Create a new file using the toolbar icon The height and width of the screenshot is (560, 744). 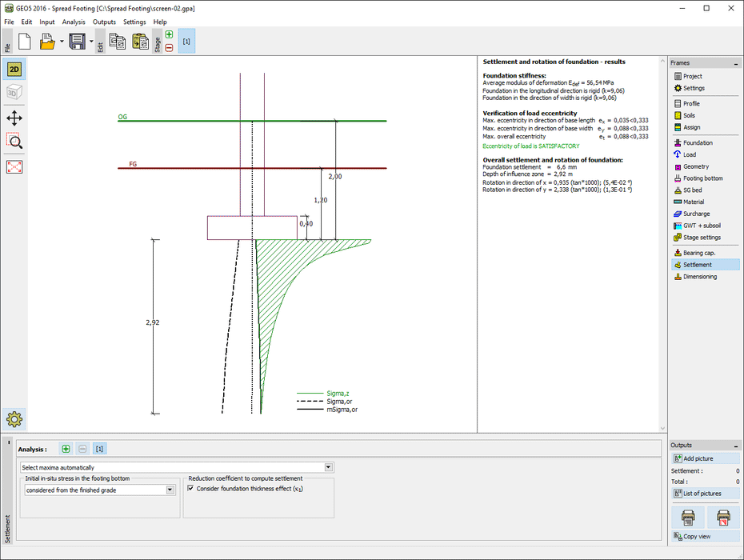(x=24, y=41)
